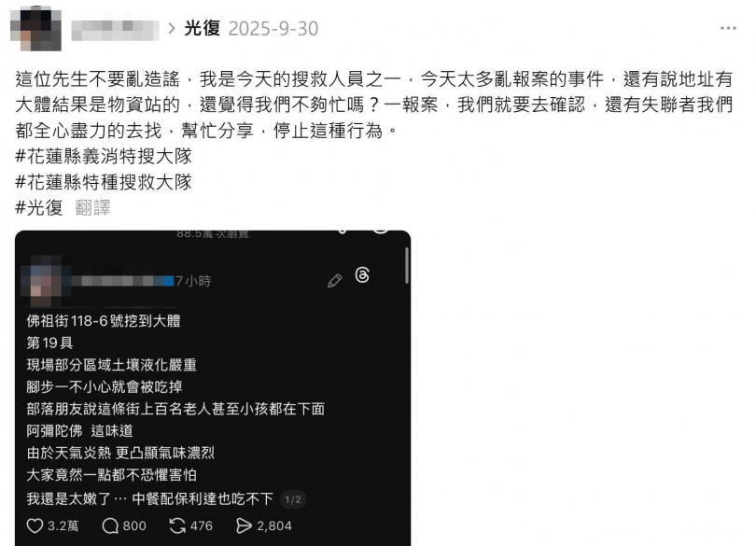Click 翻譯 to translate the post

(92, 208)
